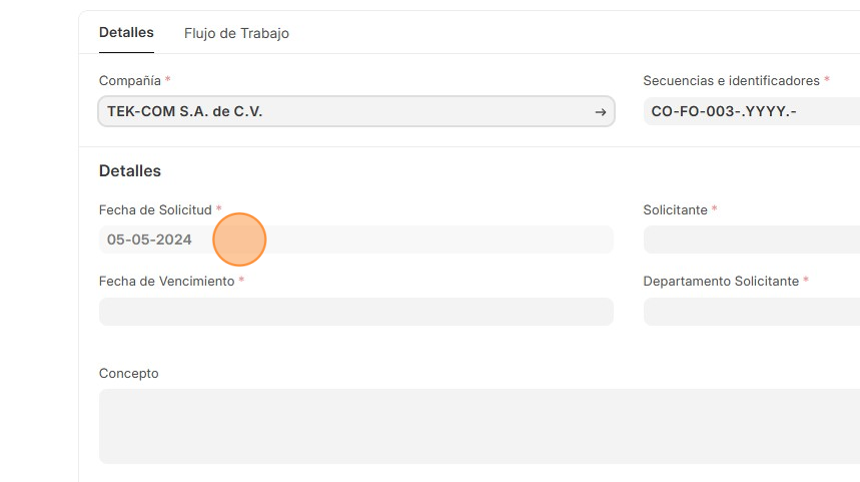Open the Fecha de Solicitud date field
The image size is (860, 482).
pos(355,240)
